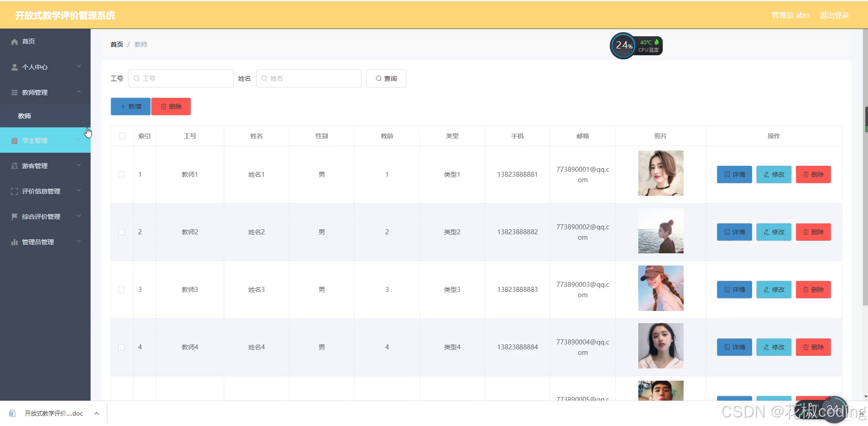Click 修改 for 教师1
The image size is (868, 426).
coord(774,174)
